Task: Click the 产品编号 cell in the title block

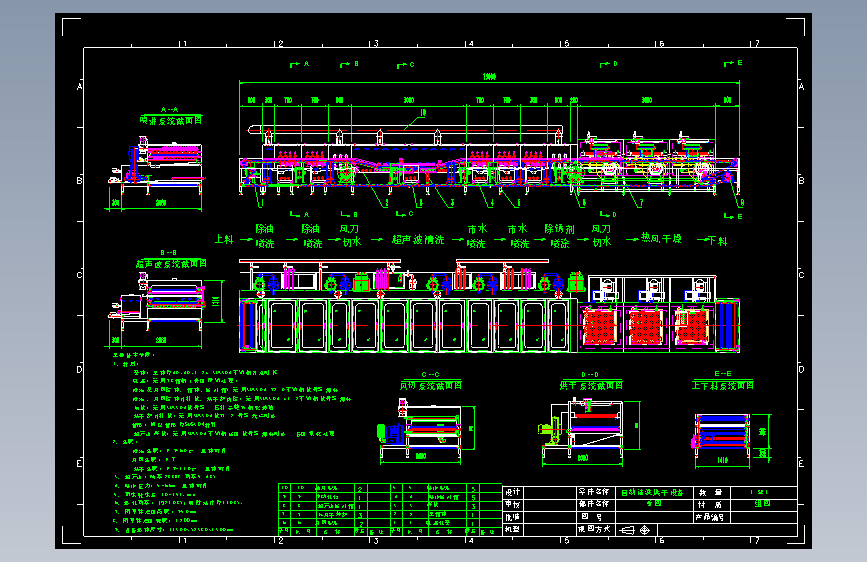Action: click(x=710, y=517)
